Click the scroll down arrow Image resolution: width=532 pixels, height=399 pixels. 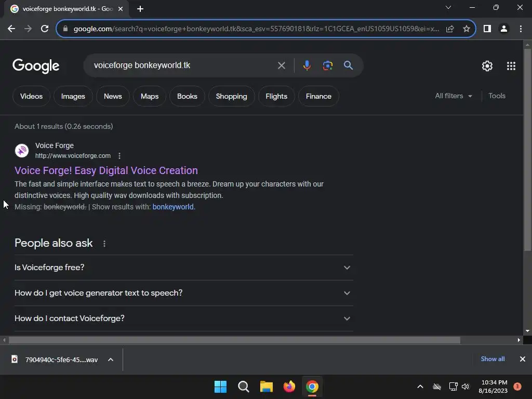click(x=527, y=331)
